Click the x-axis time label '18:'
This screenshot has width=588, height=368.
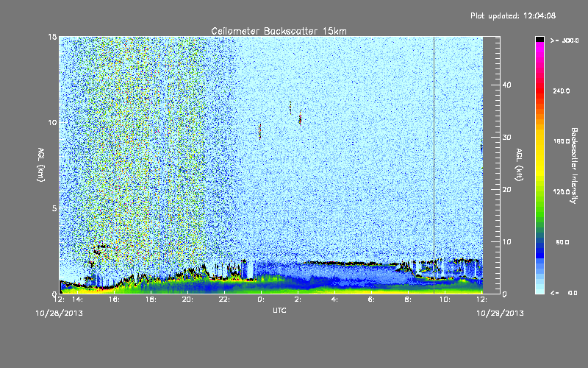[x=151, y=300]
